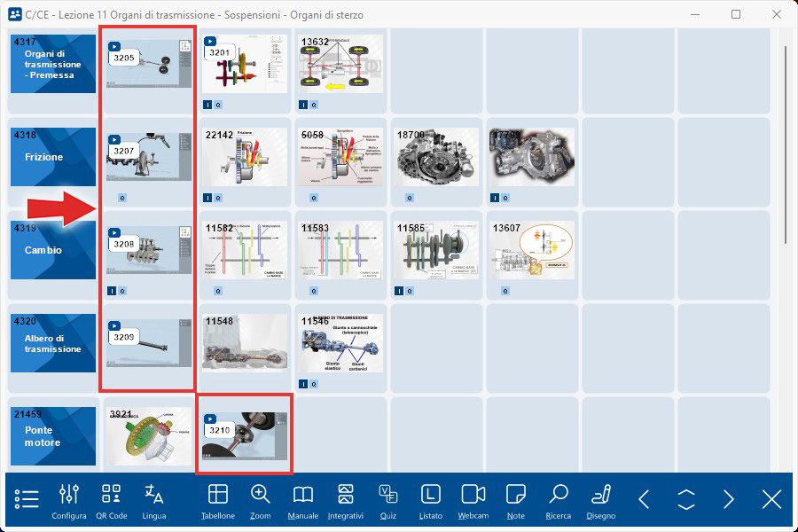798x532 pixels.
Task: Open the Ricerca search function
Action: 559,500
